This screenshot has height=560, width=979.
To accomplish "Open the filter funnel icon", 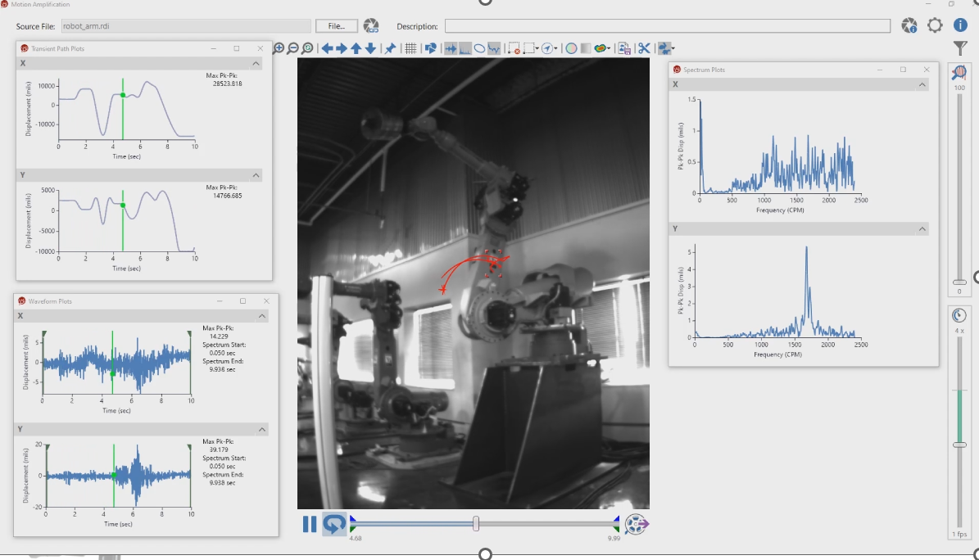I will [960, 49].
